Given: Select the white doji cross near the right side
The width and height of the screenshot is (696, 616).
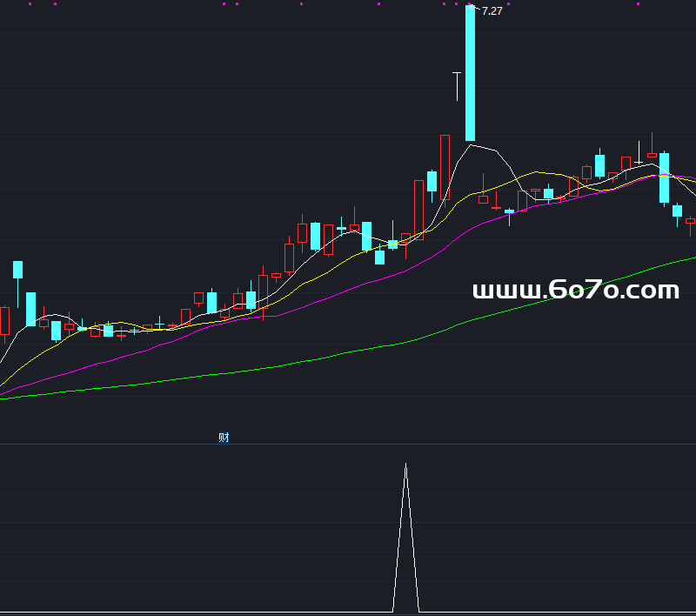Looking at the screenshot, I should (x=639, y=163).
